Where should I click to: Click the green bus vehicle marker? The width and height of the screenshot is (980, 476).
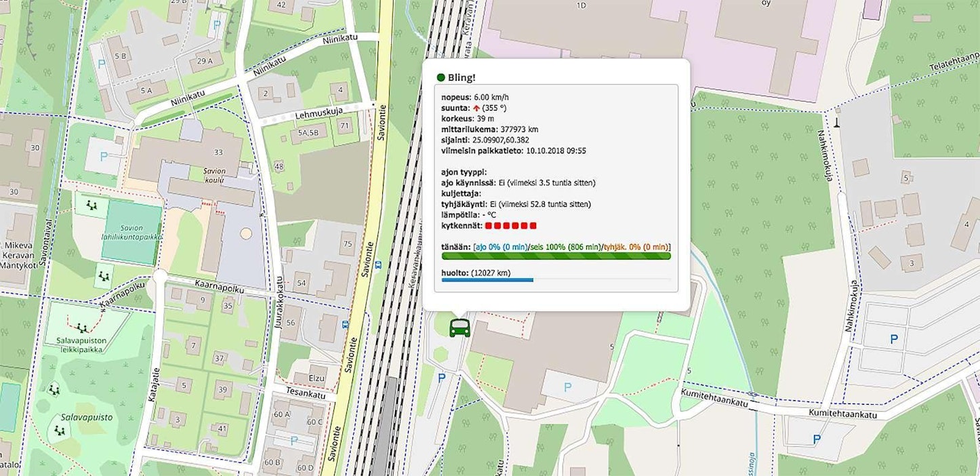[460, 328]
